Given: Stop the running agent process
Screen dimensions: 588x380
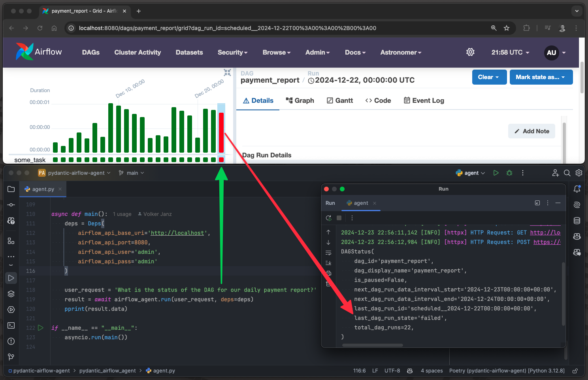Looking at the screenshot, I should pos(339,218).
